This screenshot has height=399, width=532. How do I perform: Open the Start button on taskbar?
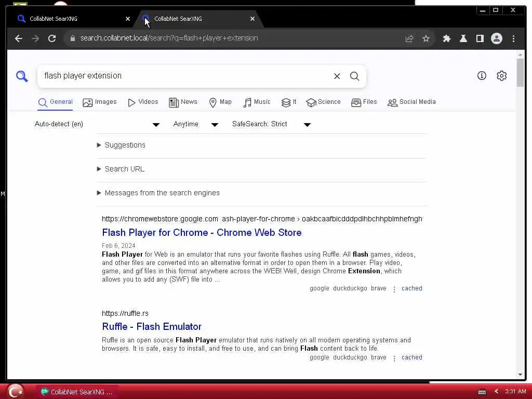[15, 391]
